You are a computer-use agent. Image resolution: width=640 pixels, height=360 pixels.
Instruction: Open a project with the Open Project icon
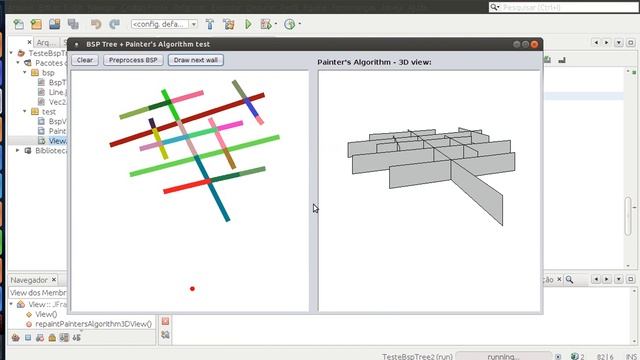pos(55,24)
